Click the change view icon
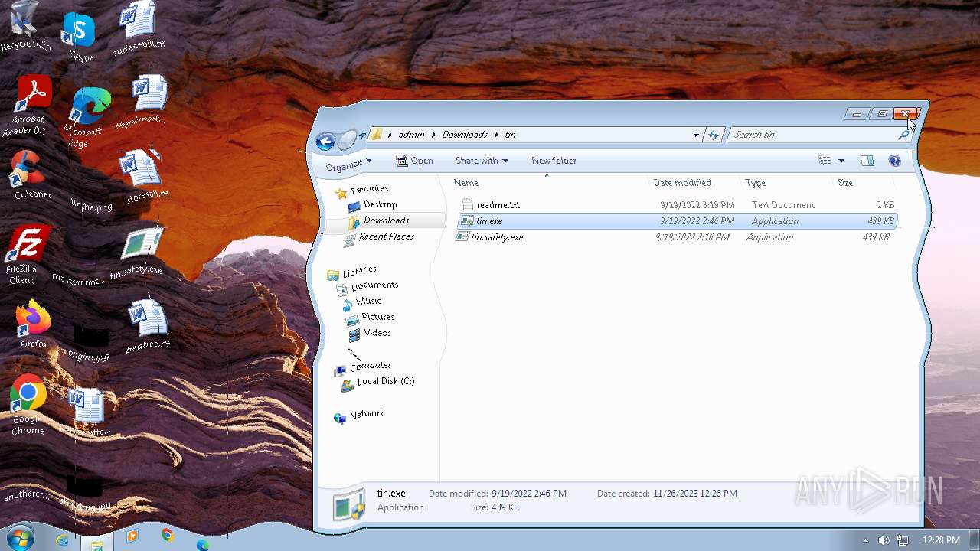This screenshot has width=980, height=551. coord(825,161)
